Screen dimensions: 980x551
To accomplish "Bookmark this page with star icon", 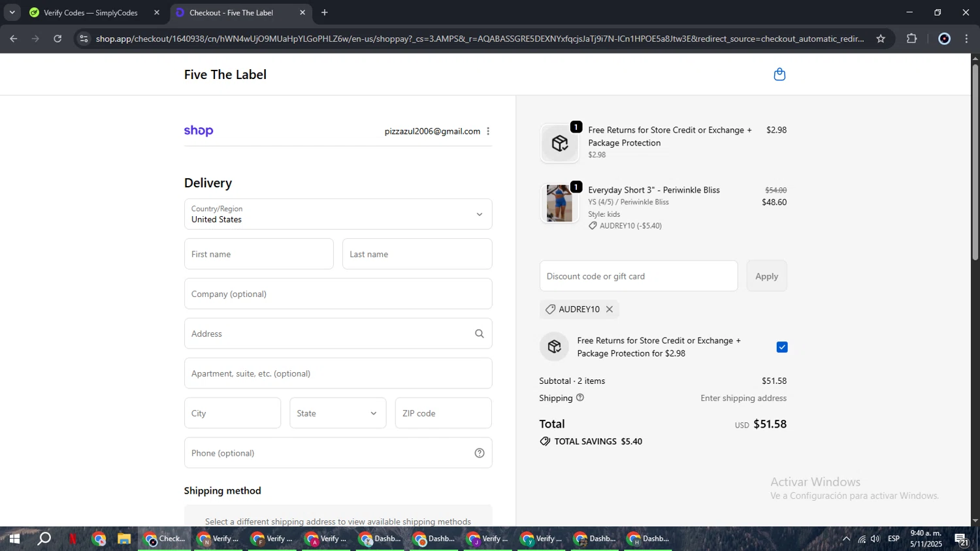I will pos(881,39).
